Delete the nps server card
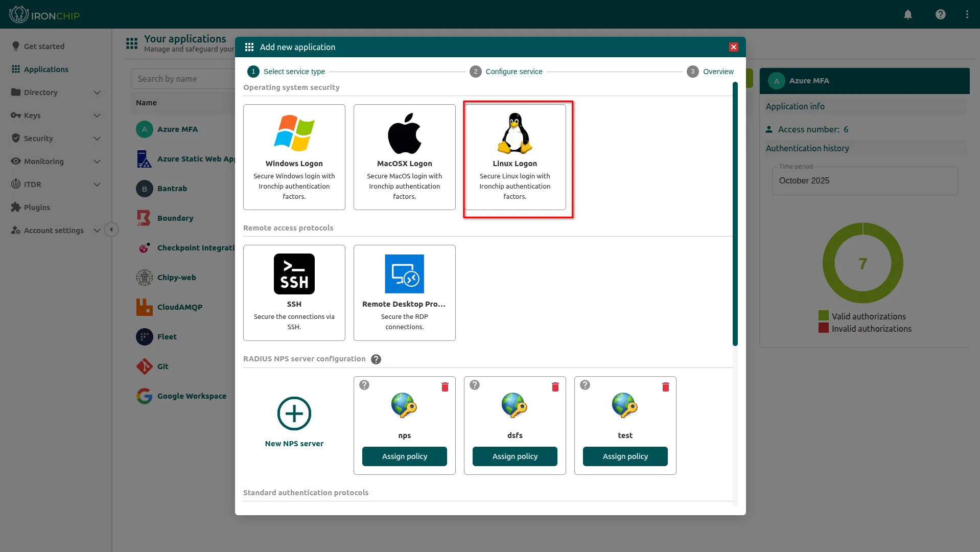The width and height of the screenshot is (980, 552). 445,387
